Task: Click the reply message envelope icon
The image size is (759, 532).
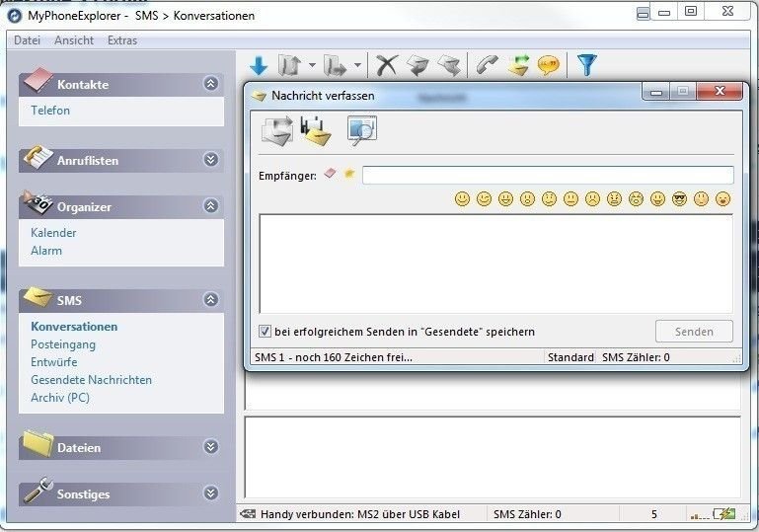Action: click(418, 65)
